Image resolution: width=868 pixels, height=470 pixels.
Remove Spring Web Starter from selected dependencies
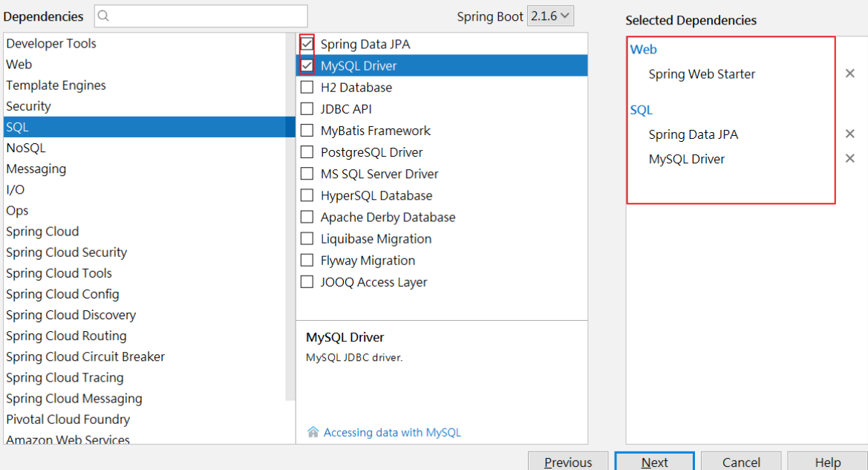click(849, 74)
